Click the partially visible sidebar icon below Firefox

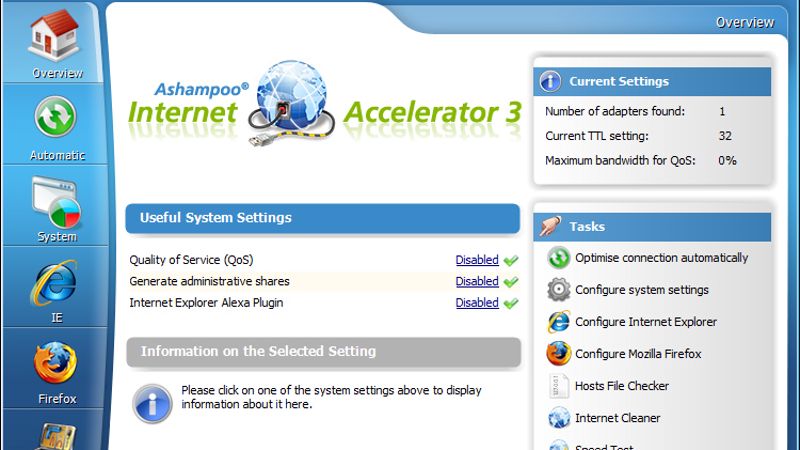point(56,437)
